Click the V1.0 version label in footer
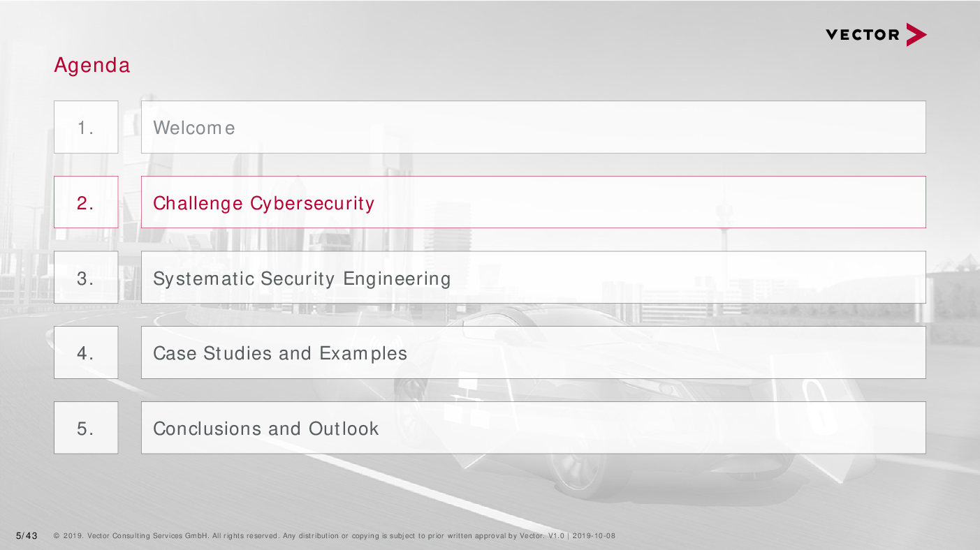Screen dimensions: 980x550 coord(556,536)
